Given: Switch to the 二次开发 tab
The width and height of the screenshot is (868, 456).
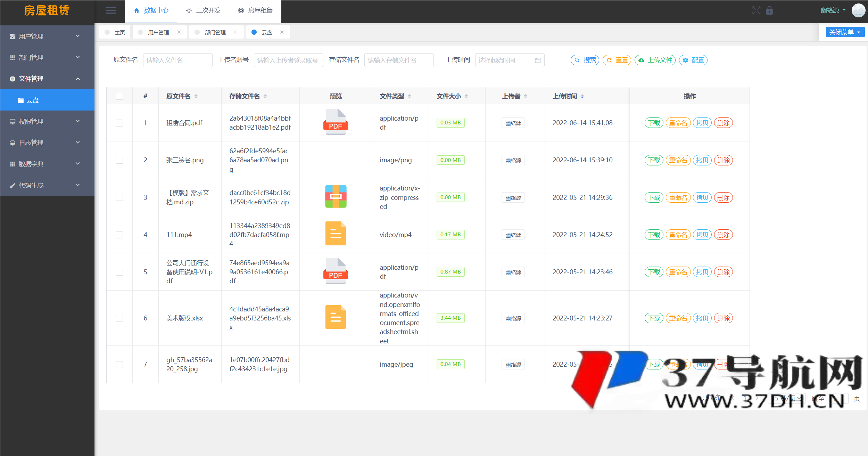Looking at the screenshot, I should point(204,10).
